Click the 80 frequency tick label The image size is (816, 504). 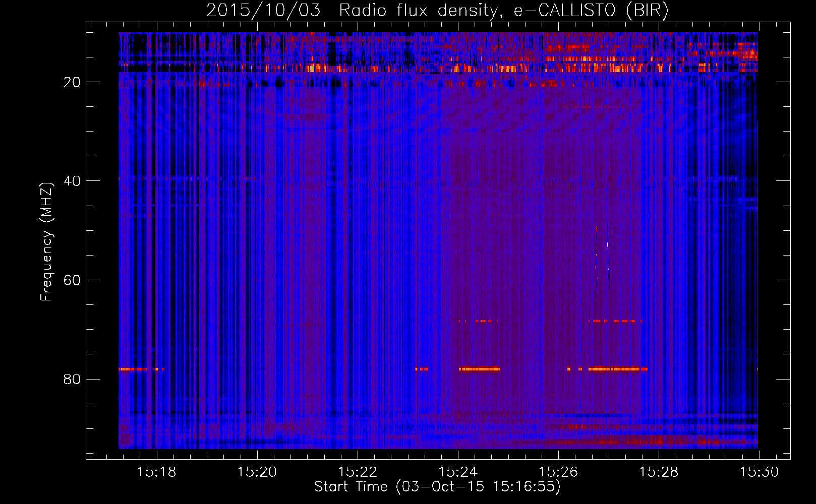pyautogui.click(x=73, y=379)
